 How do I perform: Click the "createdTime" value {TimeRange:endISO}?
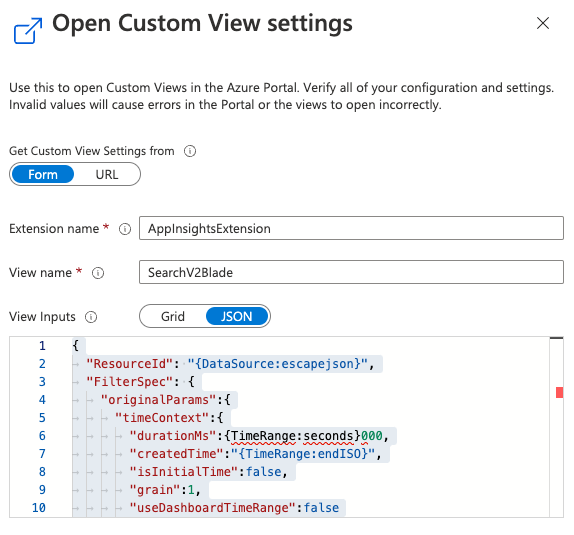click(x=303, y=454)
